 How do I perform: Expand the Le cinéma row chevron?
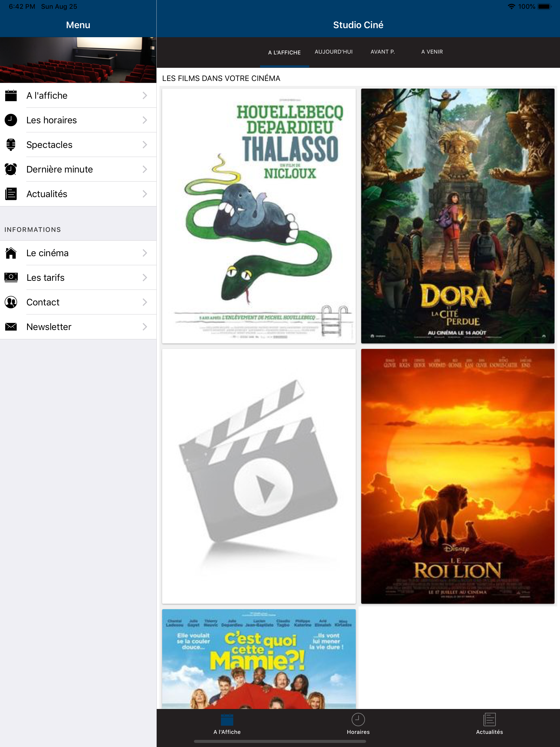point(145,253)
